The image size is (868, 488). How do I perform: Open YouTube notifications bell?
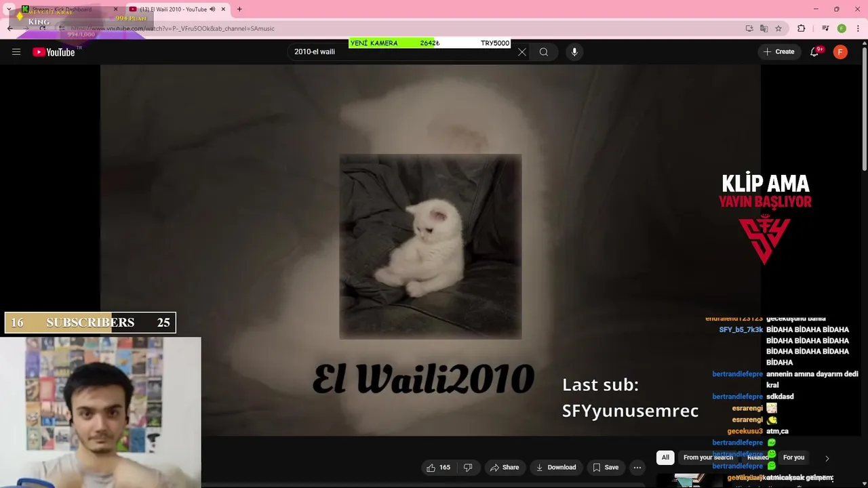(x=814, y=52)
